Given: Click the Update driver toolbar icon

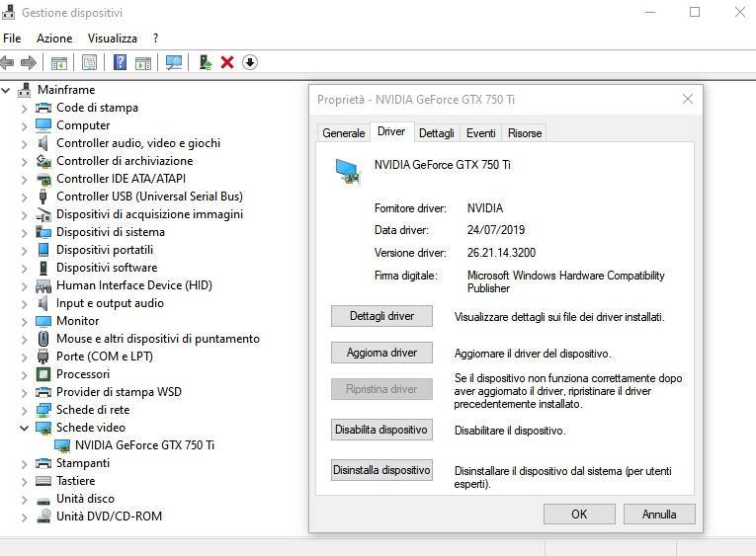Looking at the screenshot, I should click(206, 62).
